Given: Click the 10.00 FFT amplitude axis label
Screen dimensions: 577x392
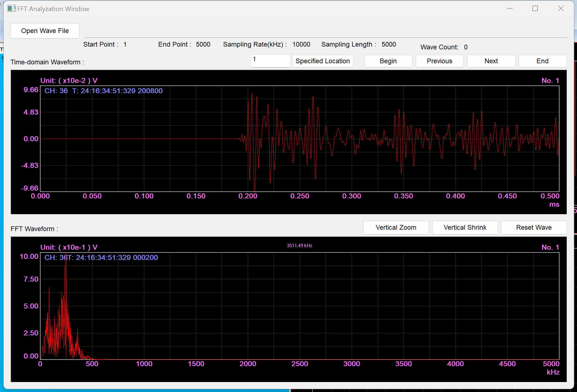Looking at the screenshot, I should [29, 256].
